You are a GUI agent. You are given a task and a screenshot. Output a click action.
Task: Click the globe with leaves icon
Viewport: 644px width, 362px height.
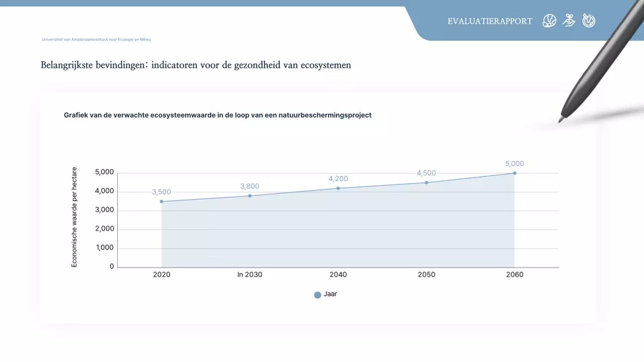click(x=549, y=21)
